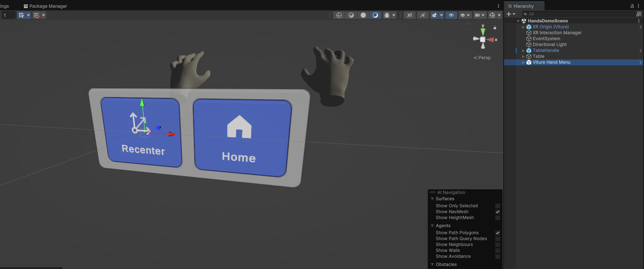Click the Hierarchy panel lock icon
The width and height of the screenshot is (644, 269).
tap(632, 6)
